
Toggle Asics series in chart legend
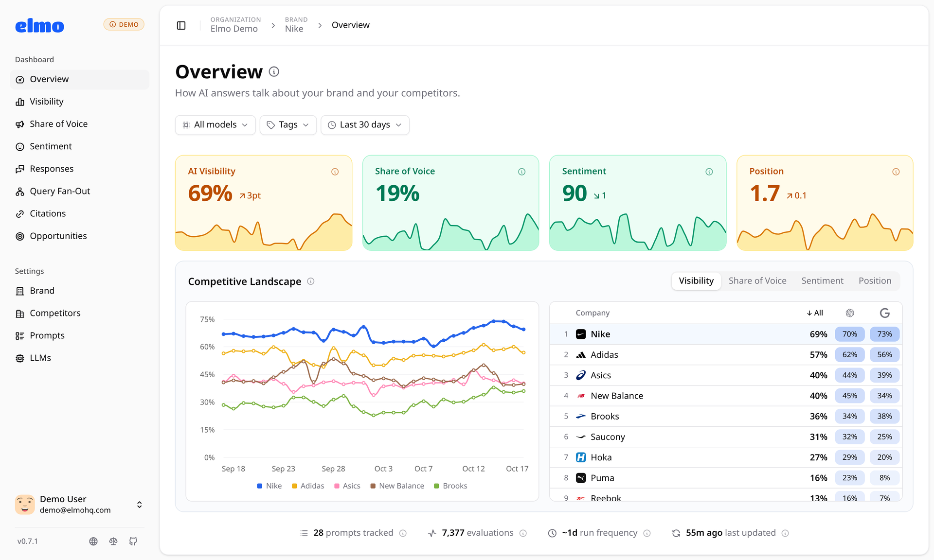[347, 486]
